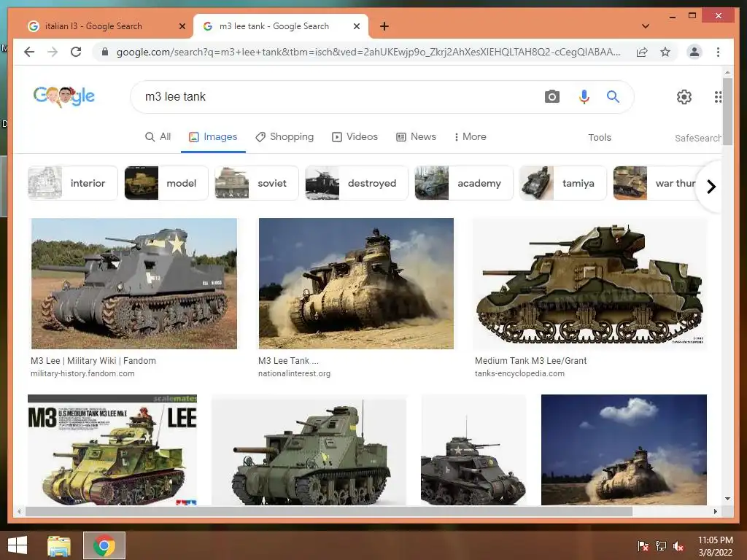Filter images by tamiya chip
747x560 pixels.
[x=563, y=183]
